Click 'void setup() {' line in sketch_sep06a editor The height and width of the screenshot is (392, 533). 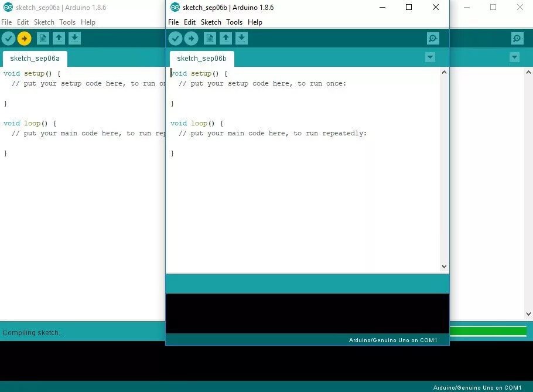click(x=32, y=73)
